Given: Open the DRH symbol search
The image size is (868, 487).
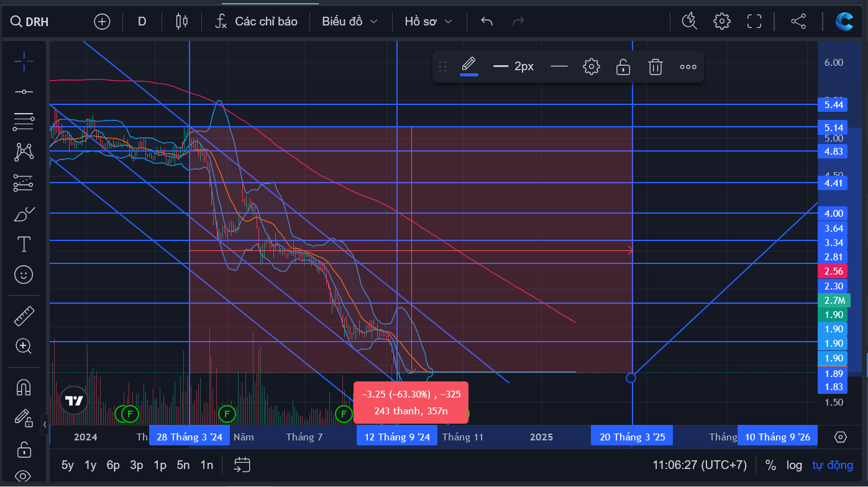Looking at the screenshot, I should coord(30,22).
